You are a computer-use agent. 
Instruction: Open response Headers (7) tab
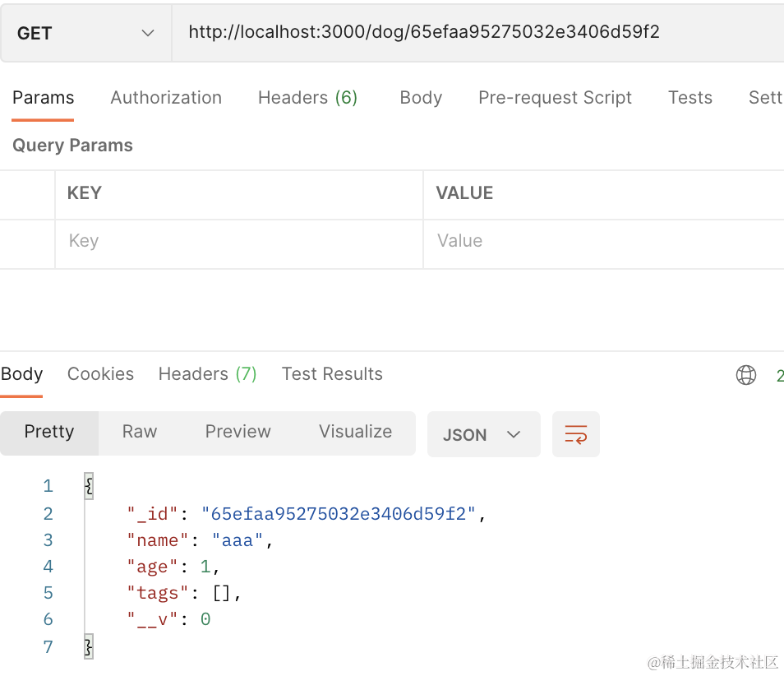coord(207,374)
